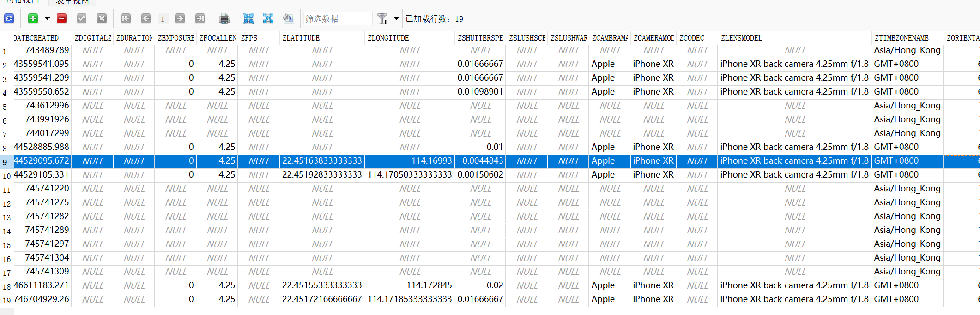Click the second blue column fit icon
The width and height of the screenshot is (980, 315).
point(268,18)
